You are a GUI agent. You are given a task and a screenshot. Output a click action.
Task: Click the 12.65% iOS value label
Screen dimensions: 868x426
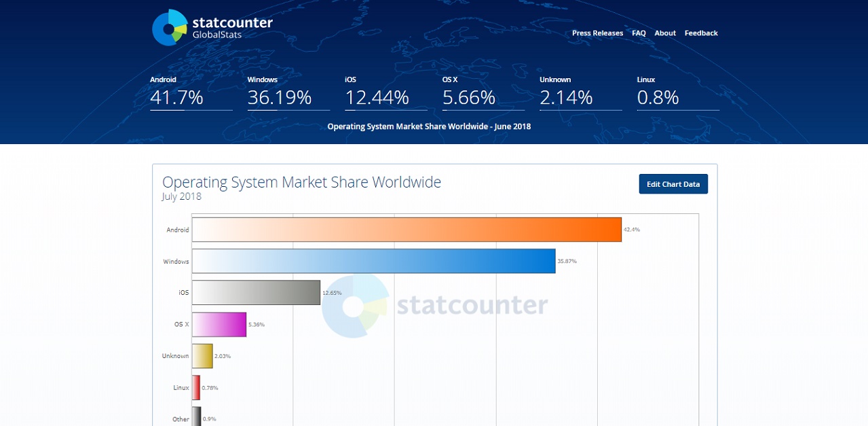coord(333,293)
